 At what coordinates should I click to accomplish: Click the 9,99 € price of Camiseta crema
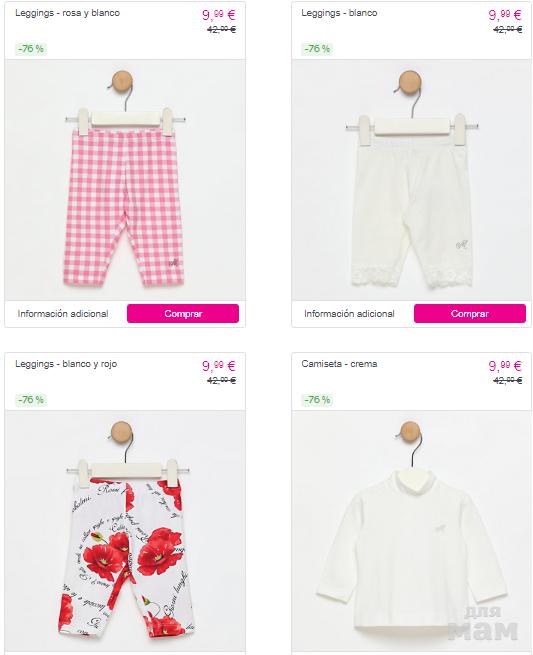(x=505, y=366)
